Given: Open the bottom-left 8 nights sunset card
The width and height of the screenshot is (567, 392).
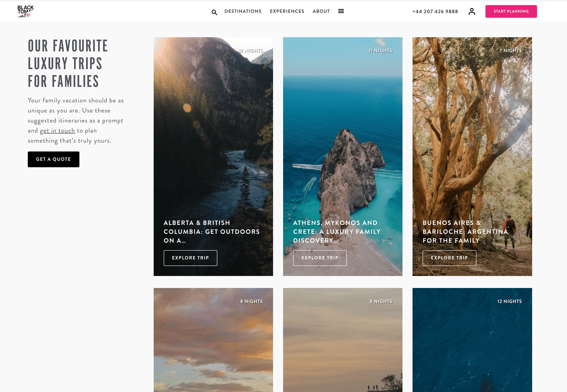Looking at the screenshot, I should 213,344.
